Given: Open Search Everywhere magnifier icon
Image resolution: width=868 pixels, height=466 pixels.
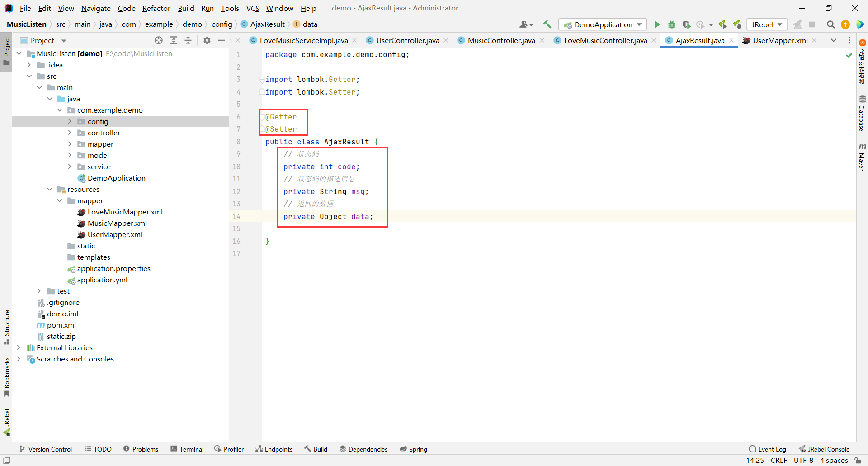Looking at the screenshot, I should click(x=830, y=24).
